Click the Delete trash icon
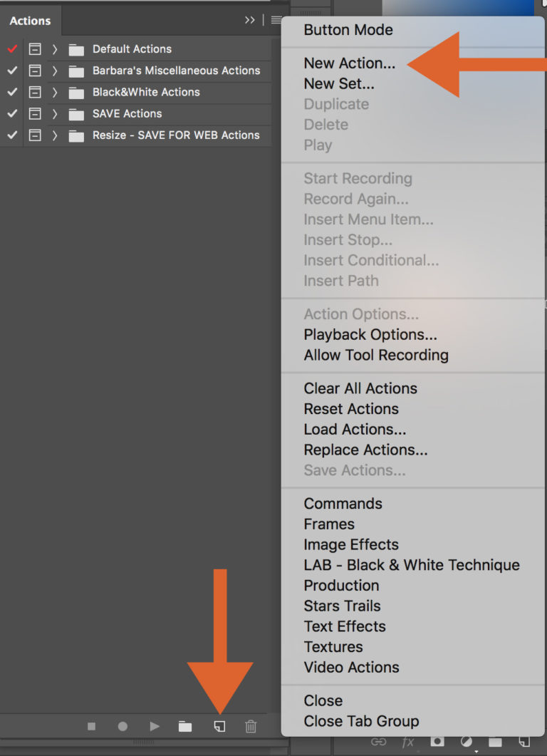547x756 pixels. tap(250, 726)
